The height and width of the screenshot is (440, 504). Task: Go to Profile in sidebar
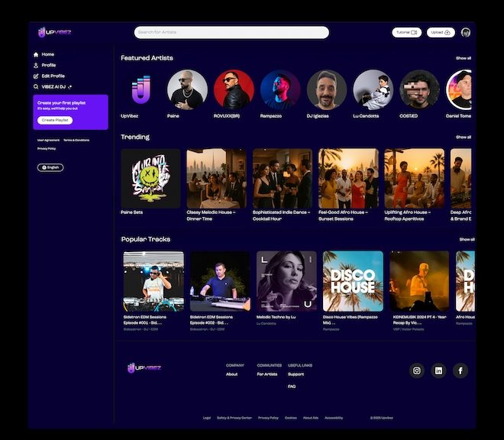(x=44, y=65)
